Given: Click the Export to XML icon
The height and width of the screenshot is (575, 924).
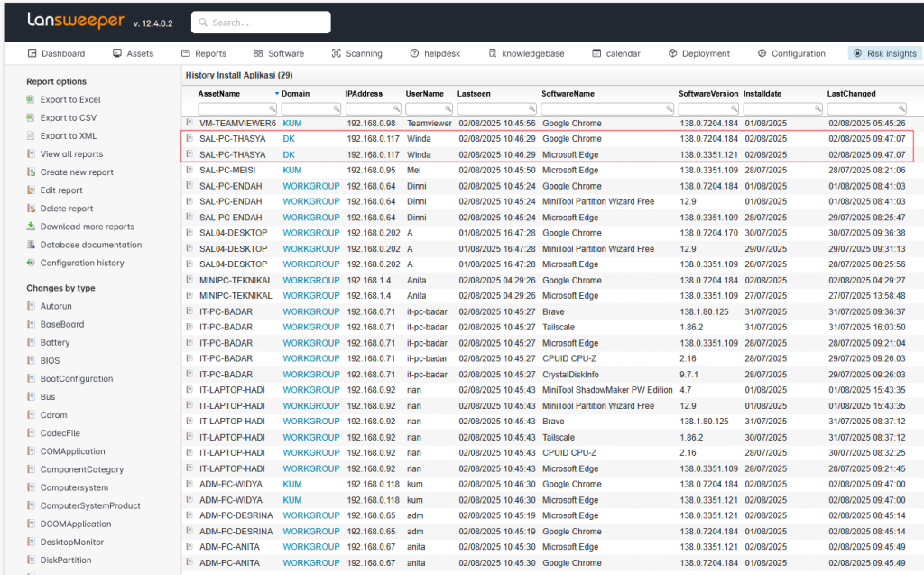Looking at the screenshot, I should (31, 135).
